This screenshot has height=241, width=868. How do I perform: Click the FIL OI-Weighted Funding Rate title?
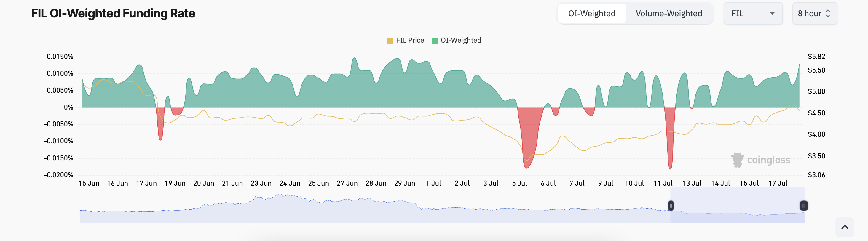[x=113, y=13]
